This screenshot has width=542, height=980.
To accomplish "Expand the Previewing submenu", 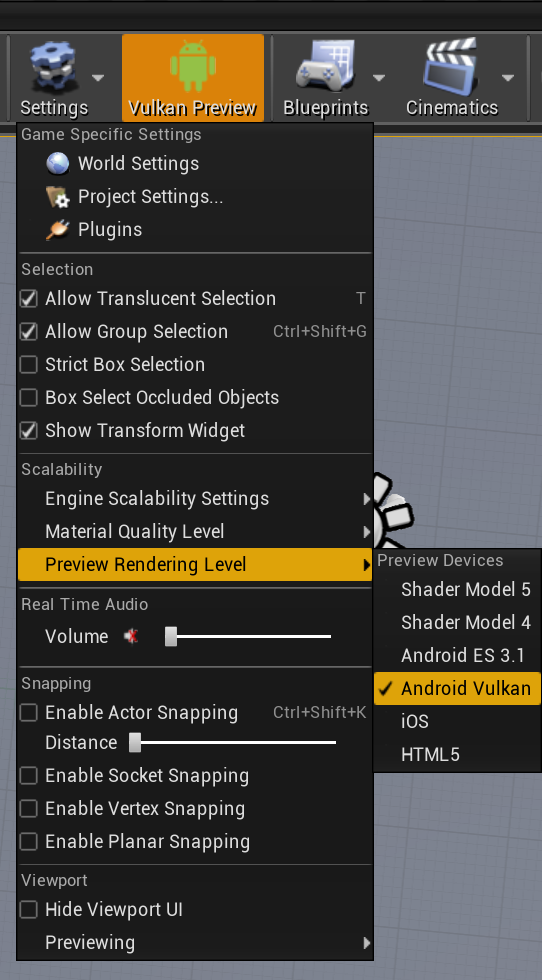I will click(x=195, y=942).
